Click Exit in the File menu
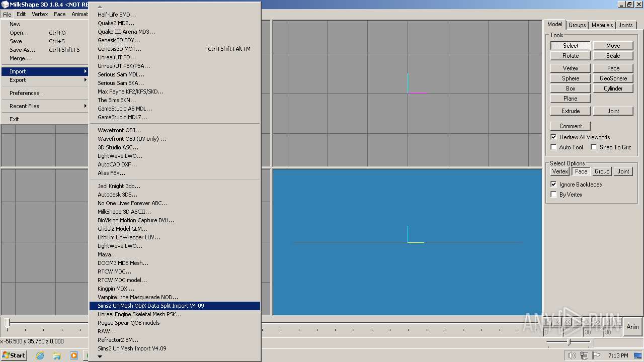The image size is (644, 362). click(x=45, y=119)
